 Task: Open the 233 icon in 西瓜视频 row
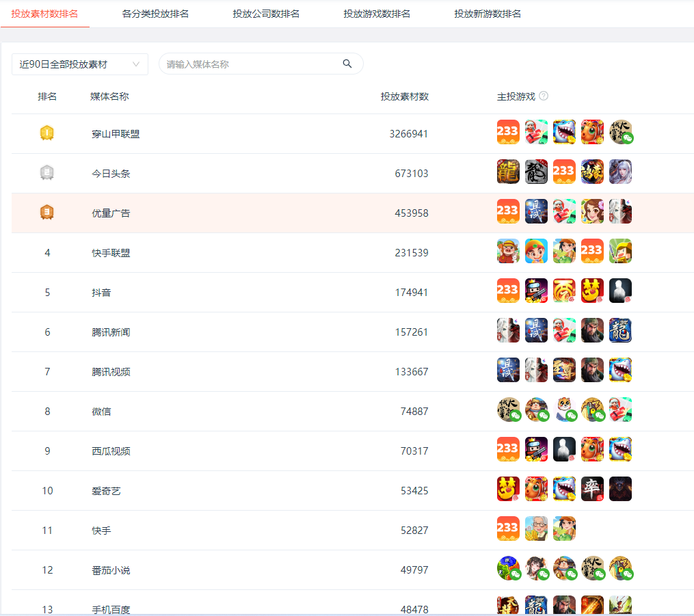508,449
